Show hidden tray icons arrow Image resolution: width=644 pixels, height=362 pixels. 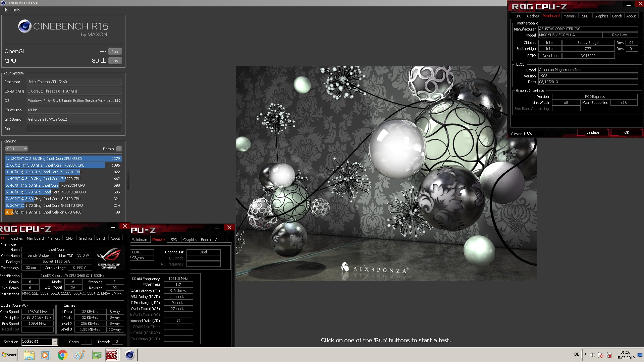pyautogui.click(x=585, y=355)
